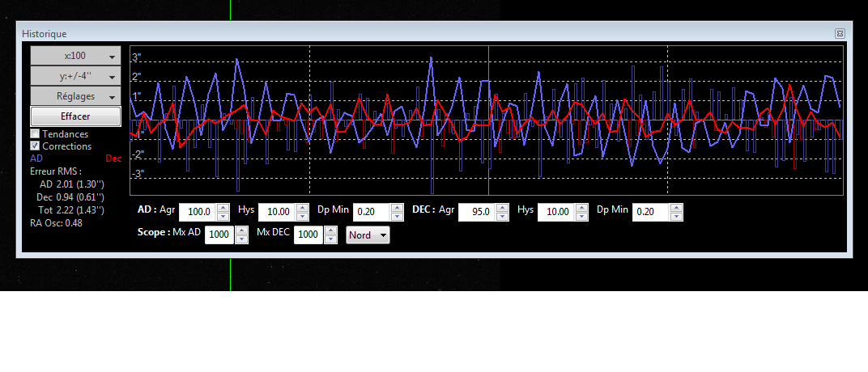The width and height of the screenshot is (868, 372).
Task: Increase AD Hys with up arrow
Action: 303,208
